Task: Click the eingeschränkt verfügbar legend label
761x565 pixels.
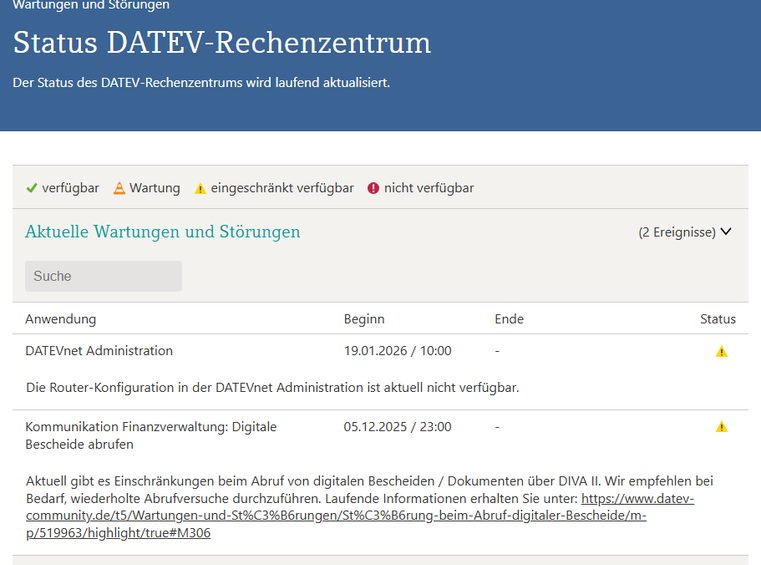Action: [x=282, y=188]
